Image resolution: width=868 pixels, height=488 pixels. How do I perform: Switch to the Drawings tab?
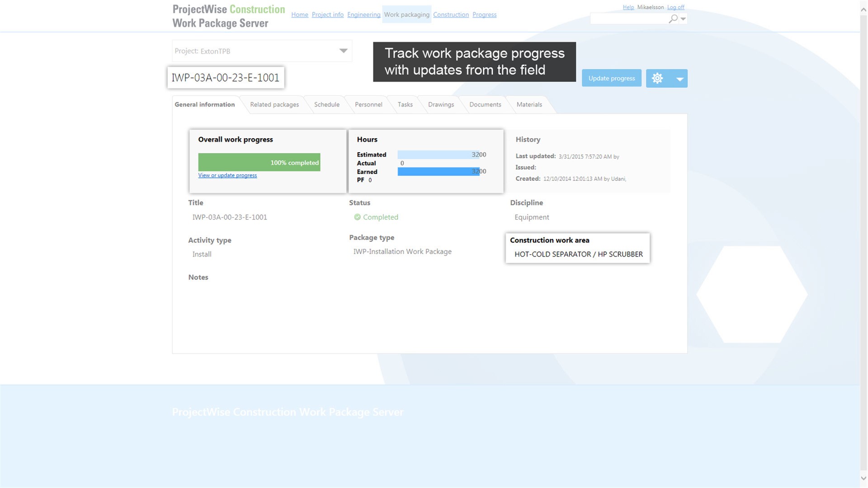tap(441, 104)
